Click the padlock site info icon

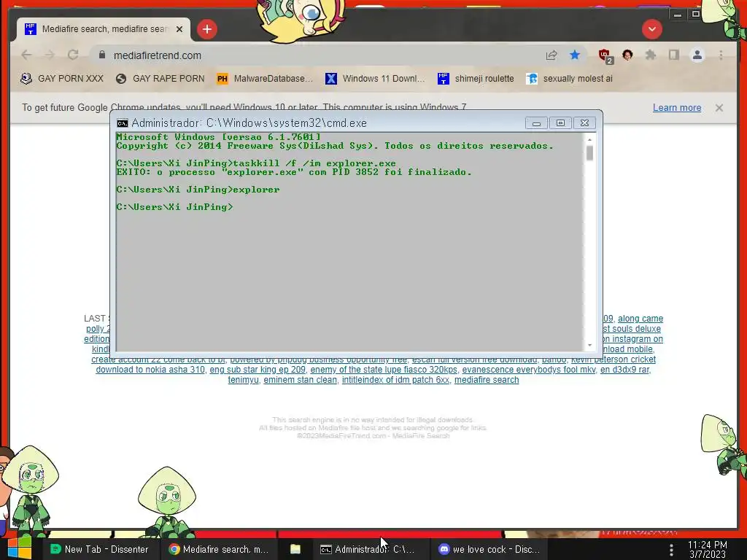click(x=102, y=55)
